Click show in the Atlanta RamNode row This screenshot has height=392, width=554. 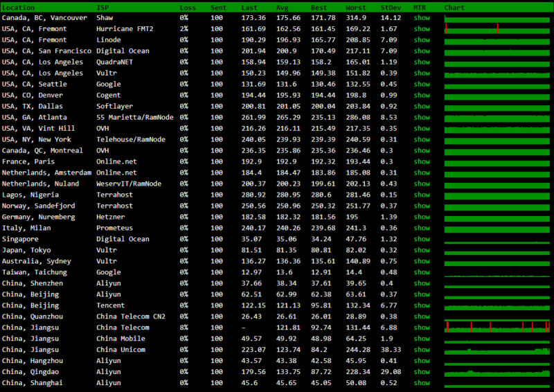click(422, 118)
